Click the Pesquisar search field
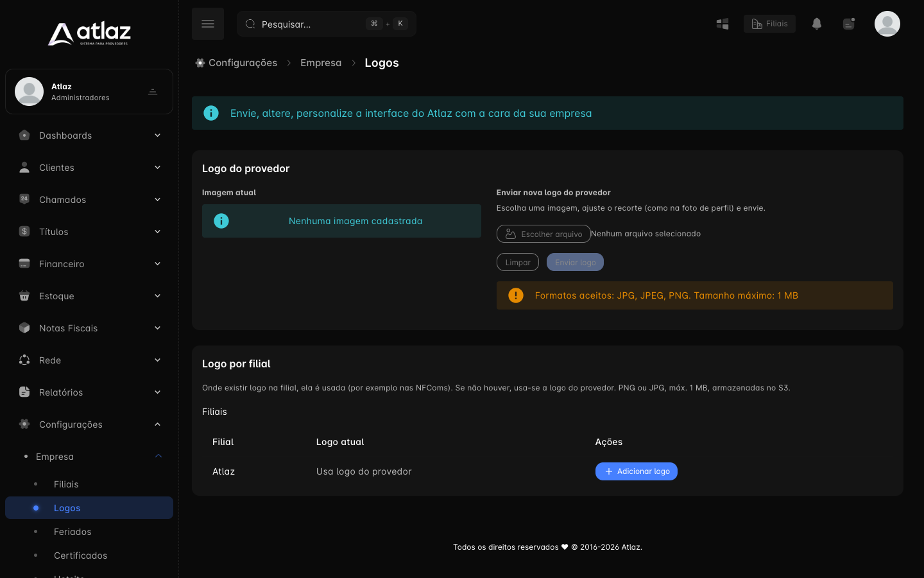 [x=327, y=24]
